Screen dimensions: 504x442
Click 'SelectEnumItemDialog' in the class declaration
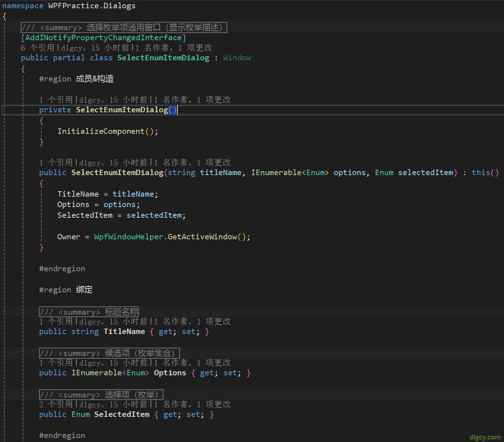(163, 58)
